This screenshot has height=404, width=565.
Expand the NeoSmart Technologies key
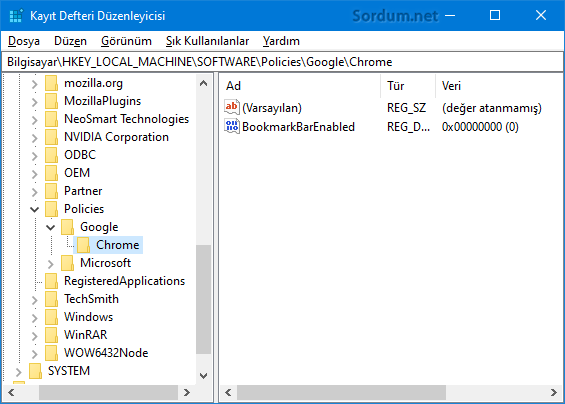tap(35, 120)
